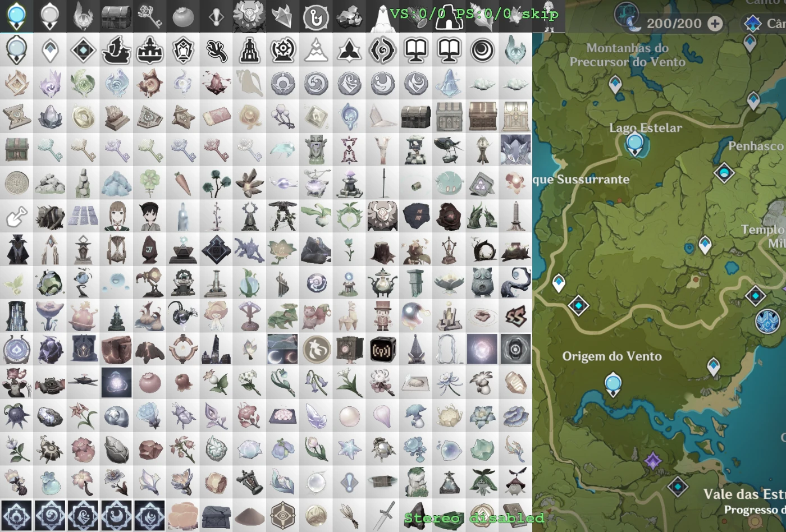
Task: Select the snowy mountain filter icon
Action: 316,51
